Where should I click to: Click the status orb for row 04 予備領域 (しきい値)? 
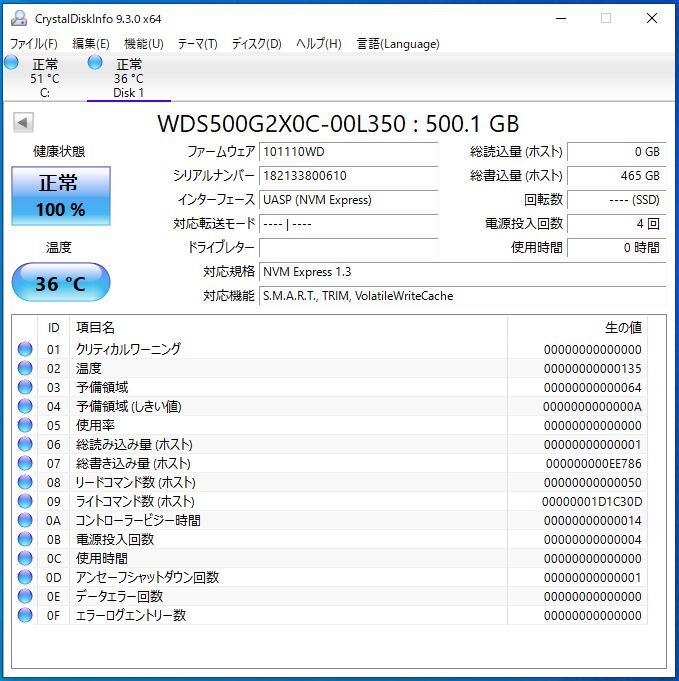pos(25,407)
